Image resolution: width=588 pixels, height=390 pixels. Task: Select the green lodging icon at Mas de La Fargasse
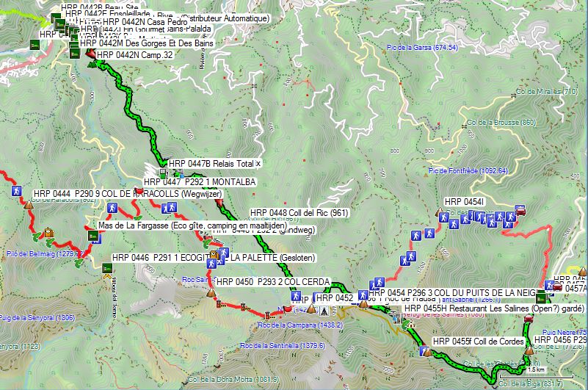[93, 236]
